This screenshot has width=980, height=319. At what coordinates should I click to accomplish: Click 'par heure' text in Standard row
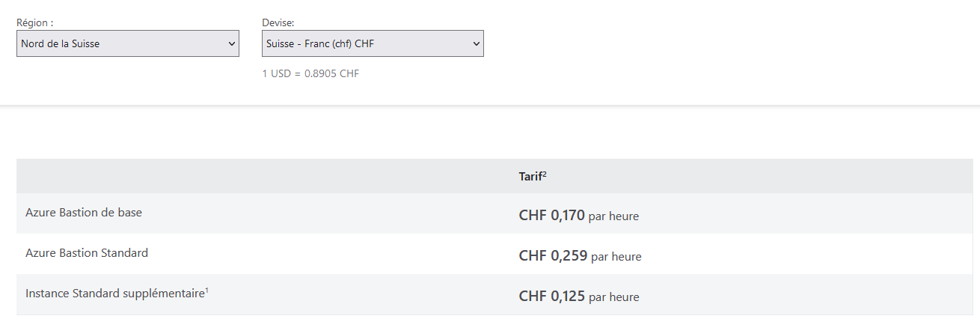click(616, 257)
